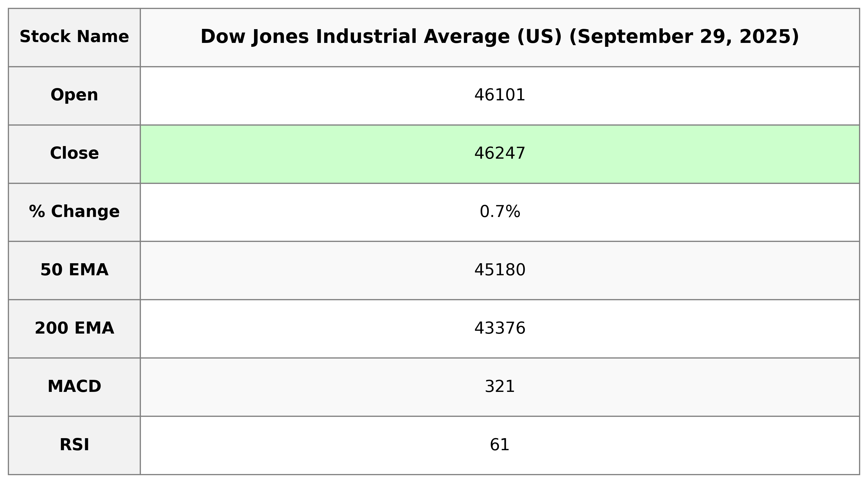The width and height of the screenshot is (868, 483).
Task: Click September 29 in the title
Action: [650, 37]
